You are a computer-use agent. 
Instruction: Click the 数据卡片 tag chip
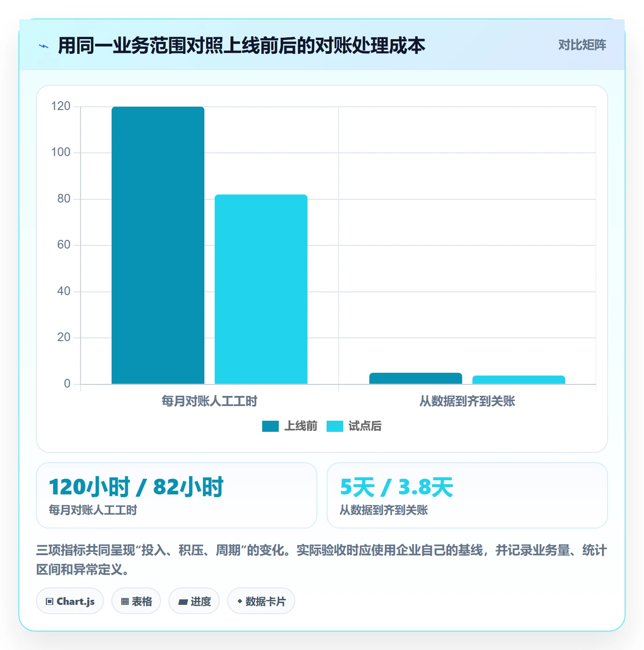261,601
